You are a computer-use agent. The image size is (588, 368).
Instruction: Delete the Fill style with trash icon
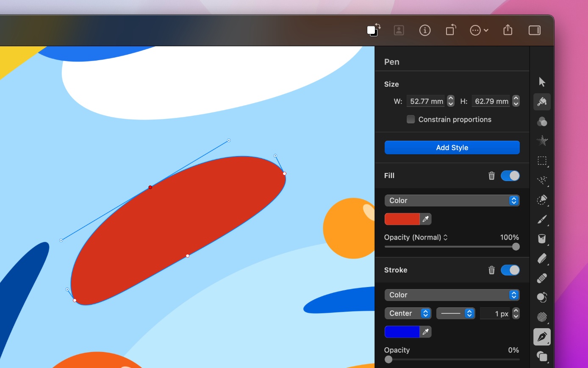491,176
